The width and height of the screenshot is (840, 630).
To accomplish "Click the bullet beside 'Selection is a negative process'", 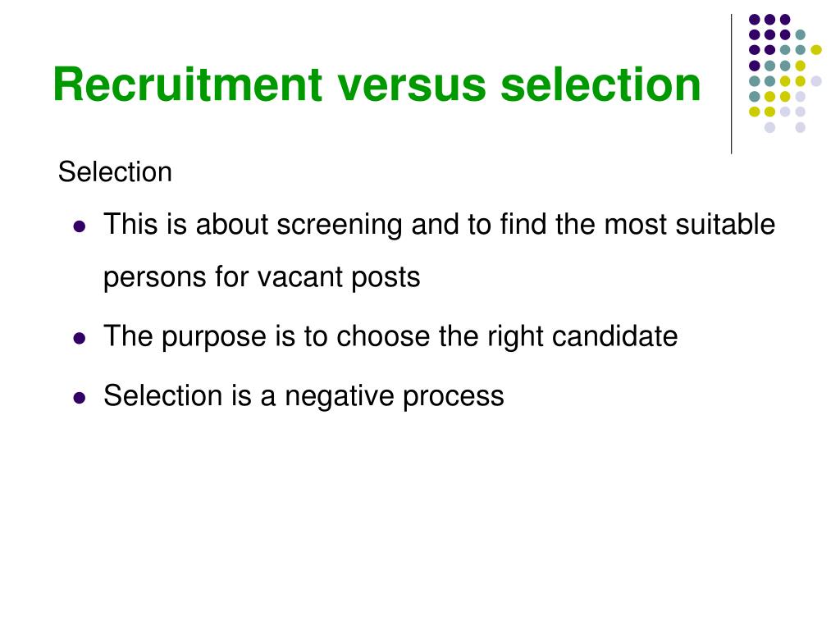I will pyautogui.click(x=80, y=398).
